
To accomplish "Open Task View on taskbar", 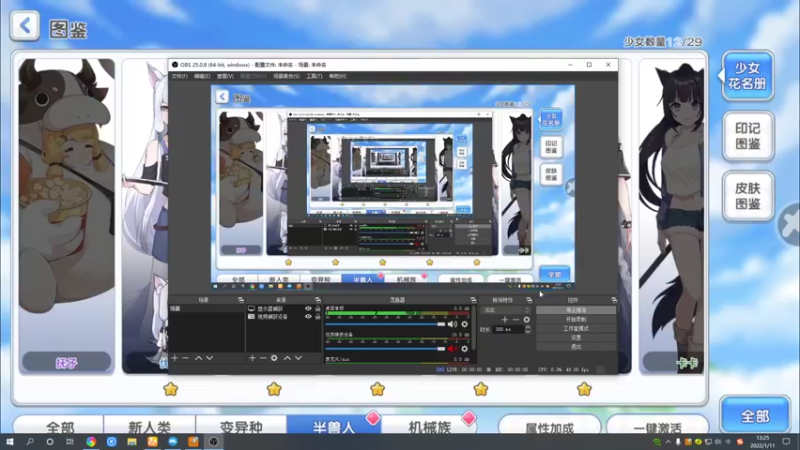I will coord(70,442).
